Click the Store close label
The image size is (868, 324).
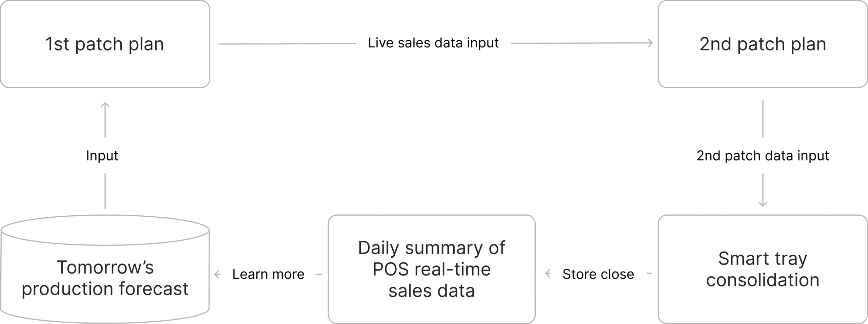coord(598,274)
